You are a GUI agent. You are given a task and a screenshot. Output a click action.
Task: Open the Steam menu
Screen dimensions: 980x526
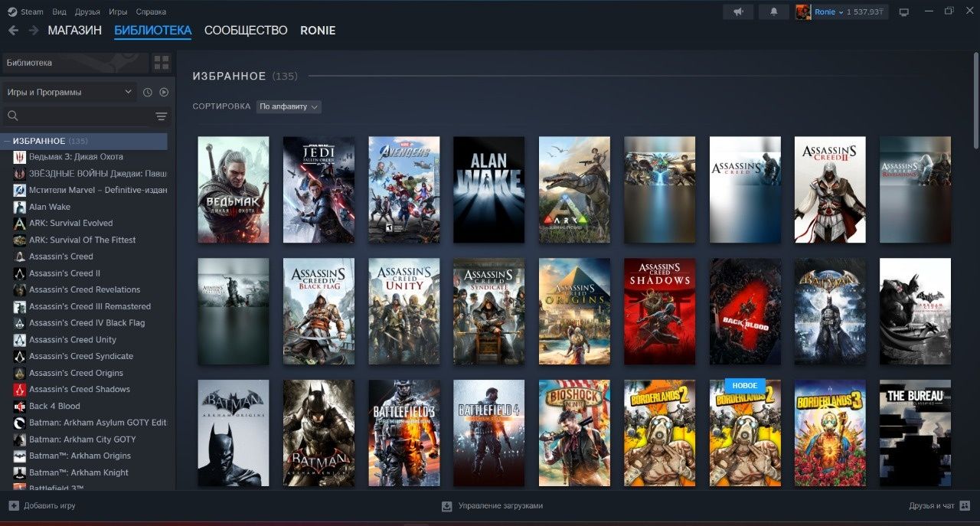pos(32,12)
